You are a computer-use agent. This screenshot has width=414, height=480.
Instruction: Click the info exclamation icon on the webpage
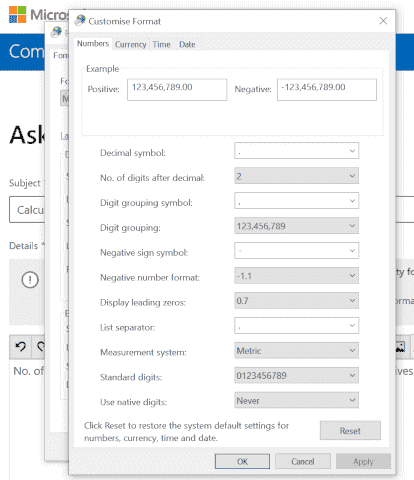point(30,279)
